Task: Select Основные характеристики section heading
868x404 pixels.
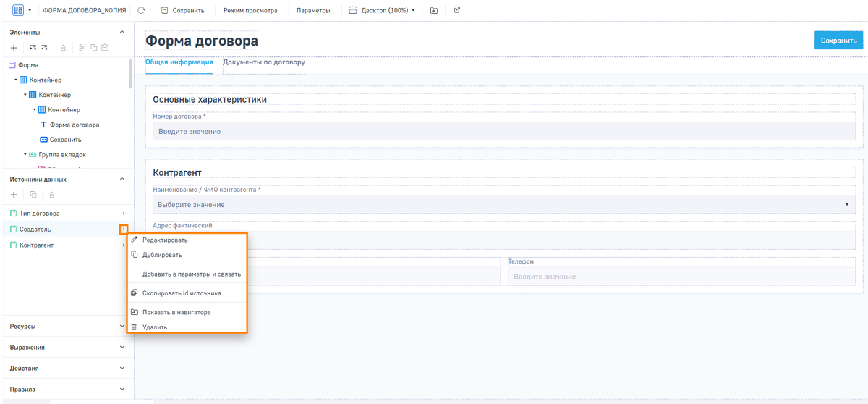Action: (x=210, y=99)
